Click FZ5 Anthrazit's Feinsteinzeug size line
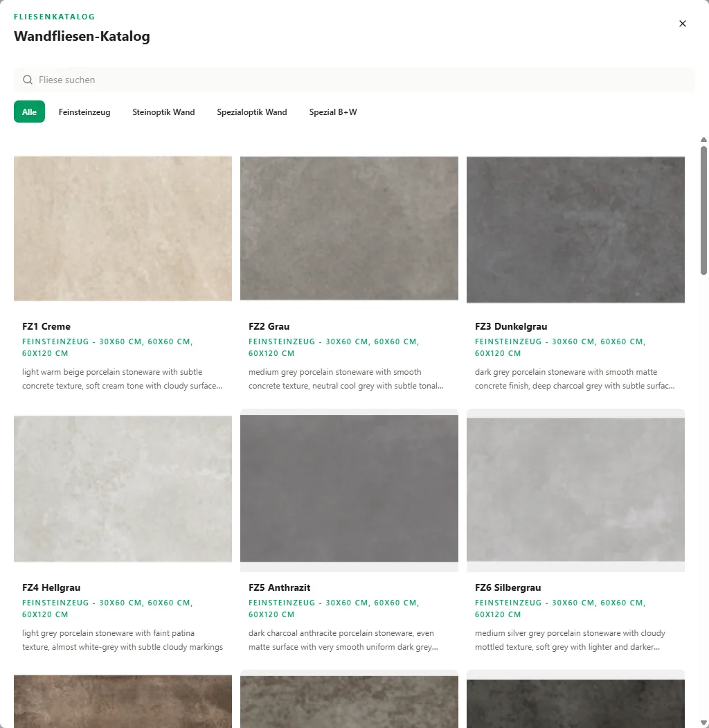The image size is (709, 728). (334, 608)
